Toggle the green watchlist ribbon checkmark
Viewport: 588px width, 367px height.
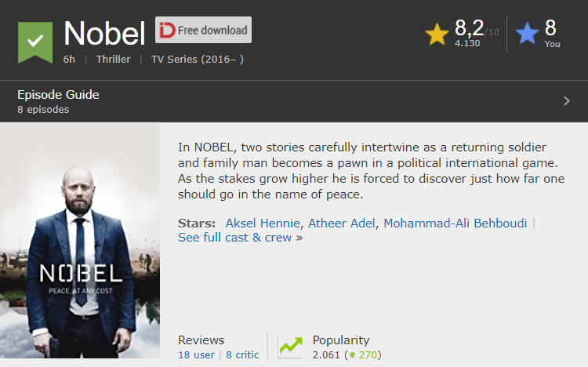[x=35, y=42]
